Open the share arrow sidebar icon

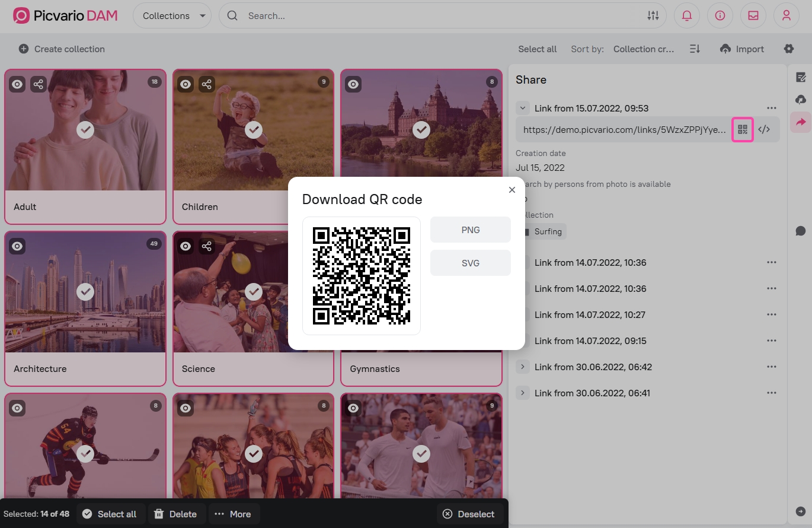pos(801,122)
